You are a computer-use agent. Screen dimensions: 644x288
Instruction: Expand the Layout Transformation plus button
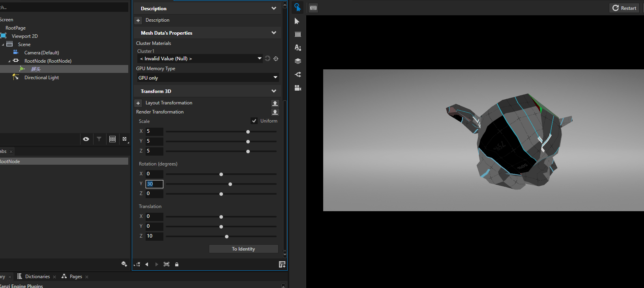pyautogui.click(x=138, y=103)
